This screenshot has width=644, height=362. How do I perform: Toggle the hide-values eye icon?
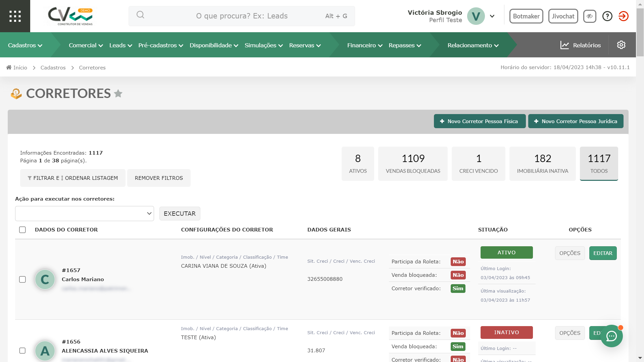click(589, 16)
